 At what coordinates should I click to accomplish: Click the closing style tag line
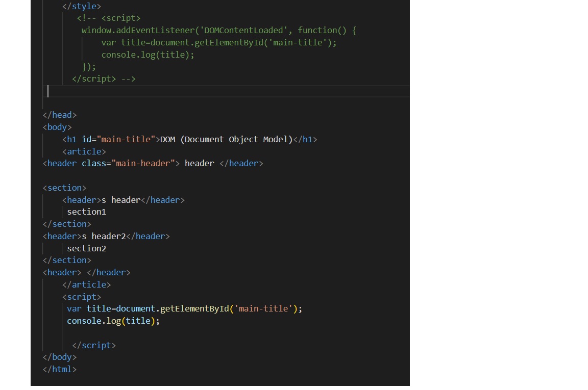pos(81,6)
